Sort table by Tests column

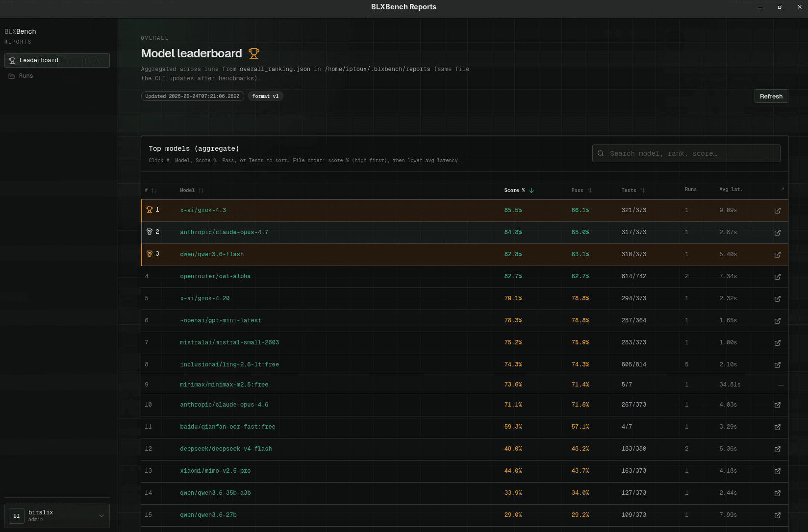pyautogui.click(x=633, y=190)
